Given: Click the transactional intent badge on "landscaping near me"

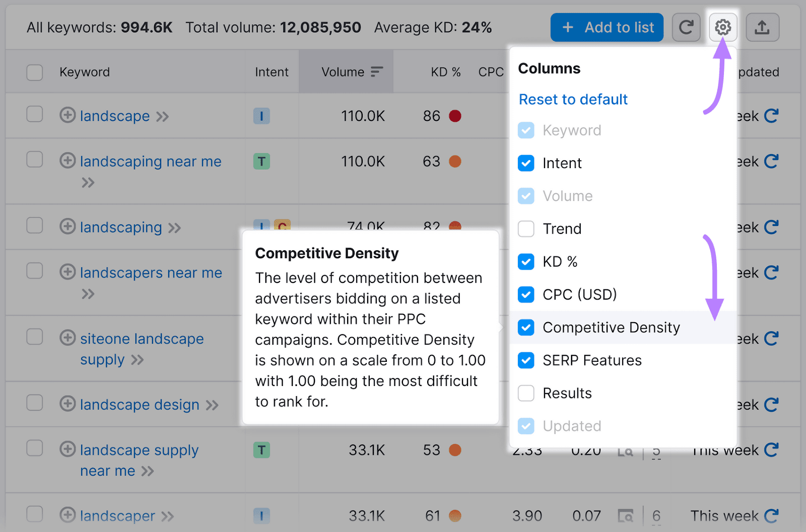Looking at the screenshot, I should click(261, 161).
